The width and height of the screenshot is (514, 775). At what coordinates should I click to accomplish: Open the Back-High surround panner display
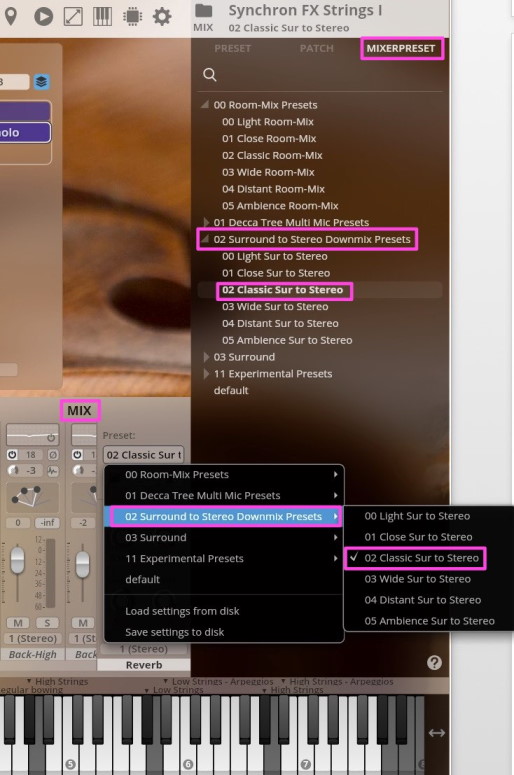click(x=32, y=497)
